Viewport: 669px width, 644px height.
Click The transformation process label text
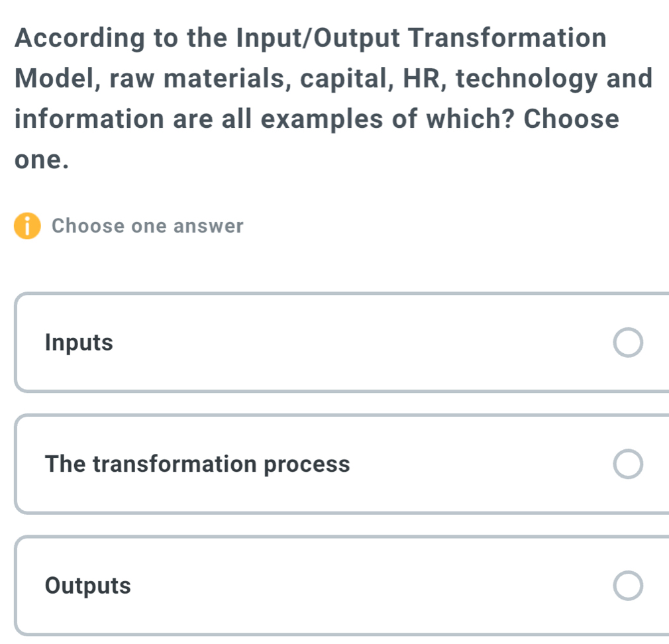(197, 464)
